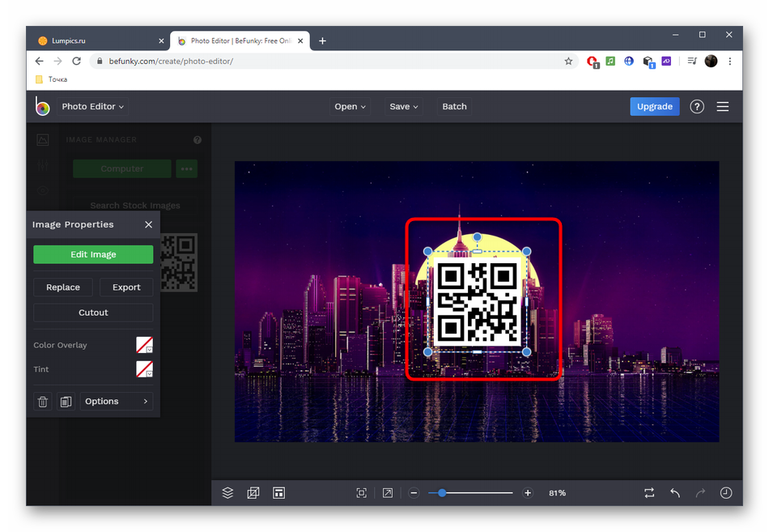Open the hamburger main menu

coord(723,106)
